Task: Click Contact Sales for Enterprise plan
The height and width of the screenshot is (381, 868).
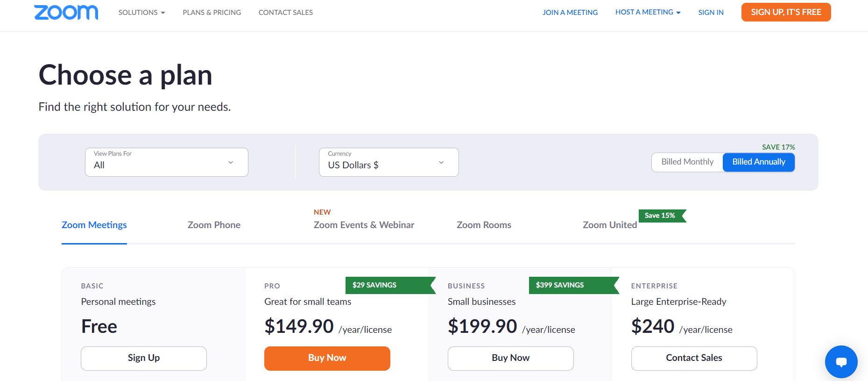Action: 694,358
